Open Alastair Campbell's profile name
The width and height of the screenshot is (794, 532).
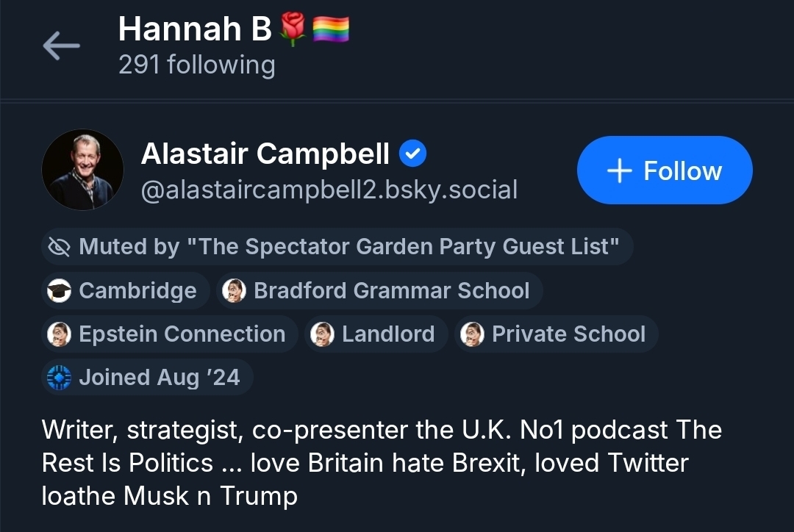(265, 154)
